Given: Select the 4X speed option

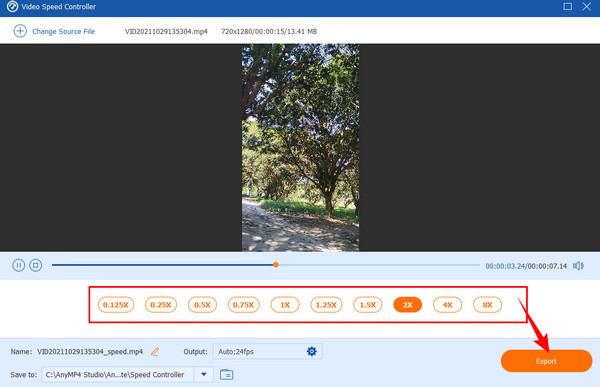Looking at the screenshot, I should [447, 305].
